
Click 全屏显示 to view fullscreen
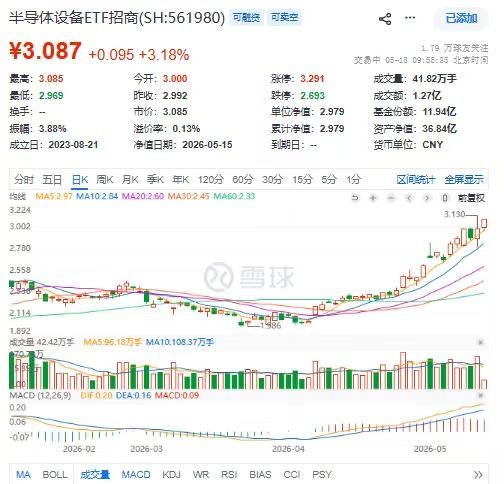(x=464, y=180)
